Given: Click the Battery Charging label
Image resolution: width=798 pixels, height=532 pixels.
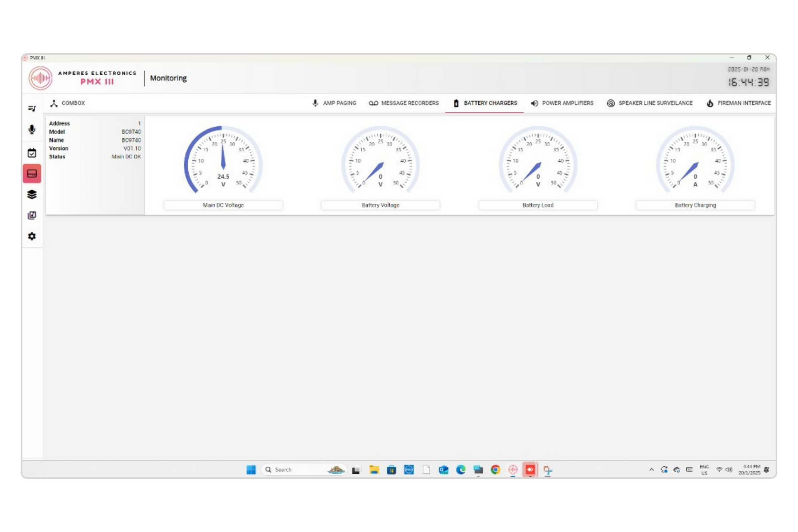Looking at the screenshot, I should pyautogui.click(x=695, y=205).
